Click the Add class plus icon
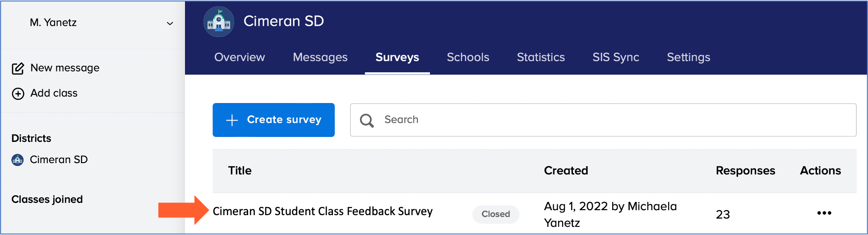Screen dimensions: 868x235 [18, 94]
